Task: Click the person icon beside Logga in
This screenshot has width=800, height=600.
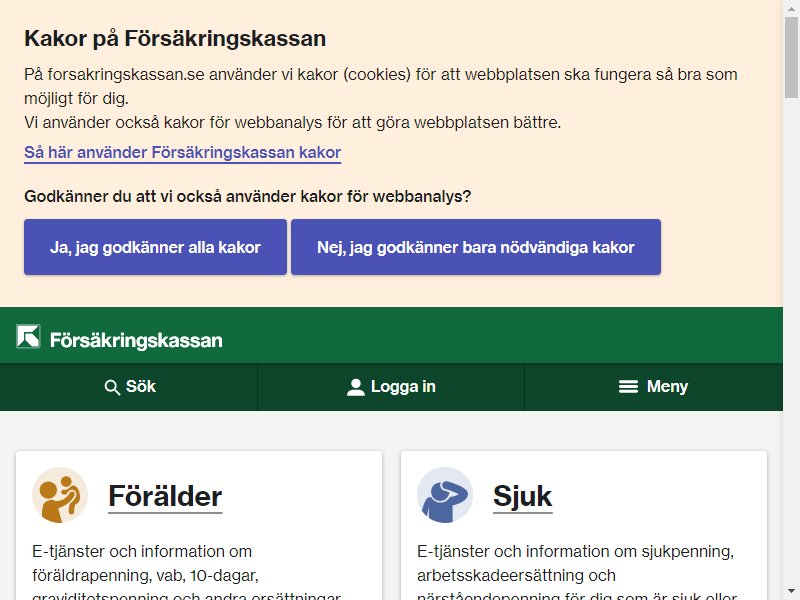Action: [356, 387]
